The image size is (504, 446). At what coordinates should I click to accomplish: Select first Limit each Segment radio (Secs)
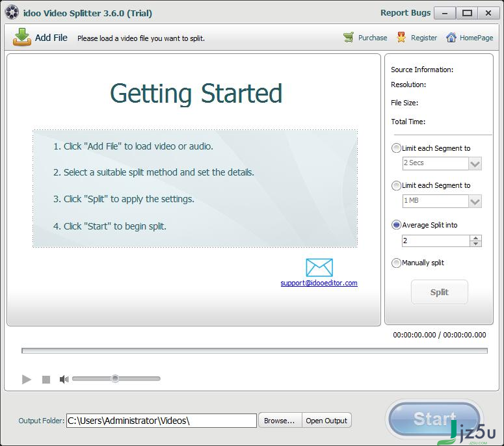pyautogui.click(x=396, y=148)
